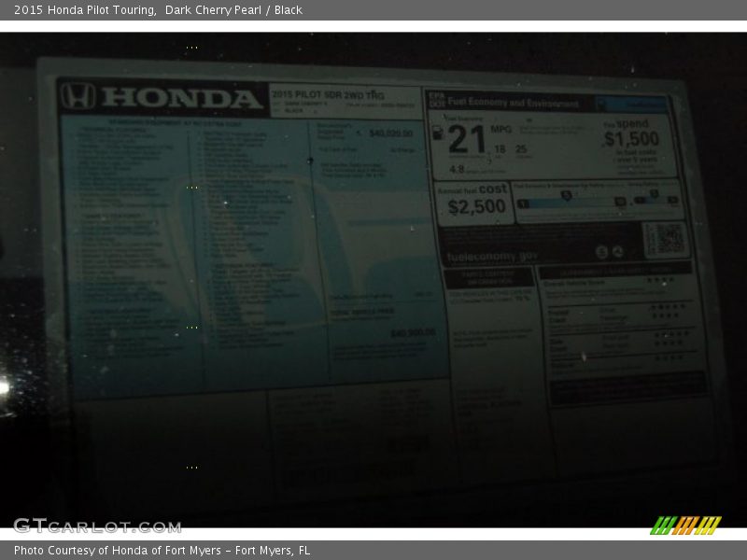The height and width of the screenshot is (560, 747).
Task: Click the total price at bottom of price column
Action: point(413,332)
